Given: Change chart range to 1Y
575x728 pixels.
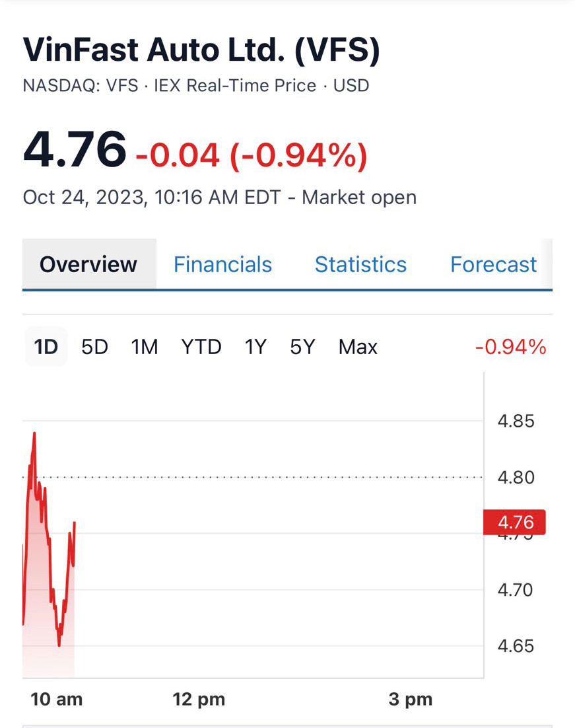Looking at the screenshot, I should 255,347.
